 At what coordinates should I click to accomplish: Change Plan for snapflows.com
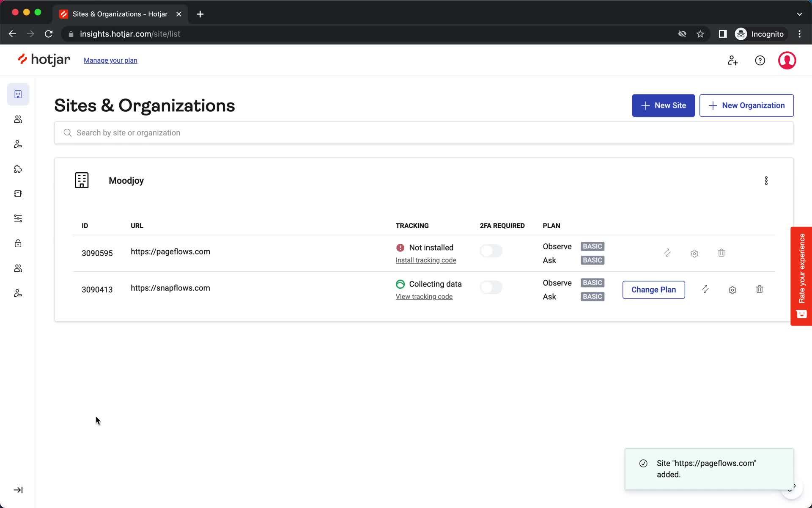(x=653, y=289)
